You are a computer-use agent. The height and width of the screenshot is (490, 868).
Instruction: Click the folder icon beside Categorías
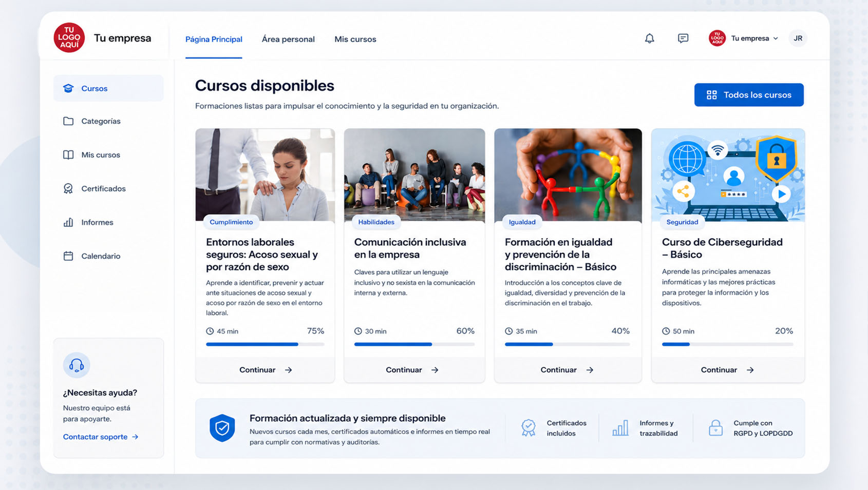point(68,121)
